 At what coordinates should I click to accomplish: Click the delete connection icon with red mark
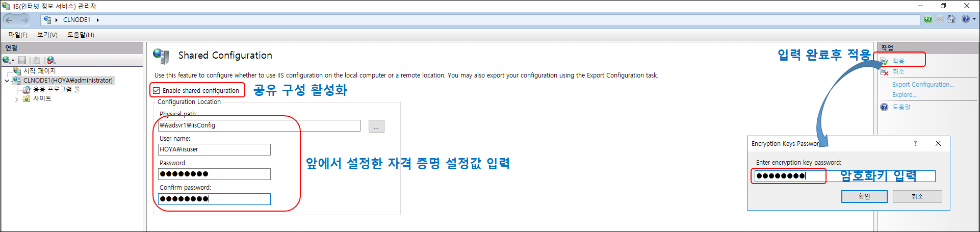(x=51, y=60)
